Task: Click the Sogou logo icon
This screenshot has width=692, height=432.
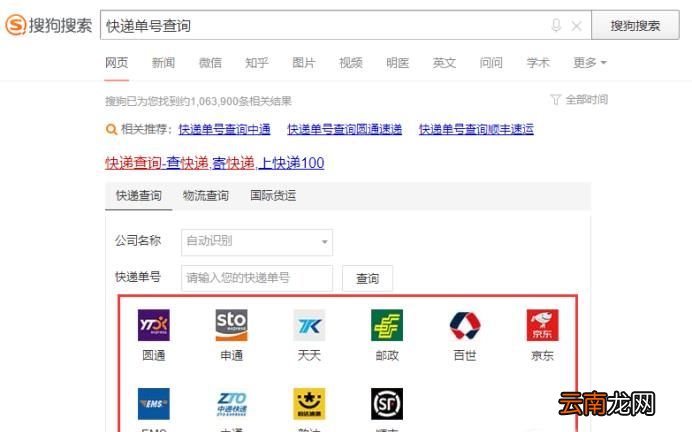Action: [16, 25]
